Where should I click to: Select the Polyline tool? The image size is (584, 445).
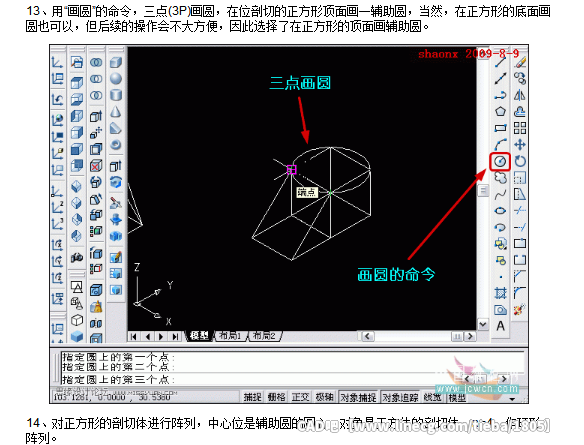pos(500,95)
